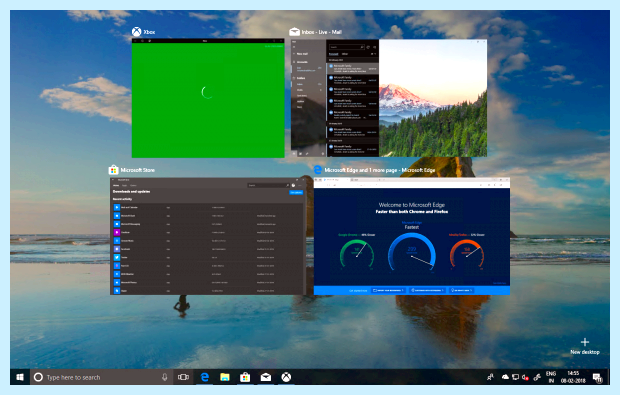Close Task View via its taskbar icon

pos(183,377)
